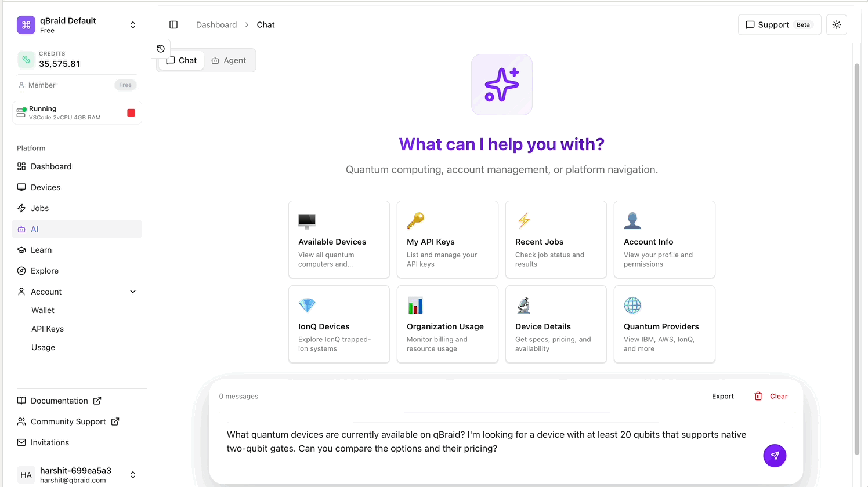Open the Learn section
The width and height of the screenshot is (868, 487).
point(77,250)
